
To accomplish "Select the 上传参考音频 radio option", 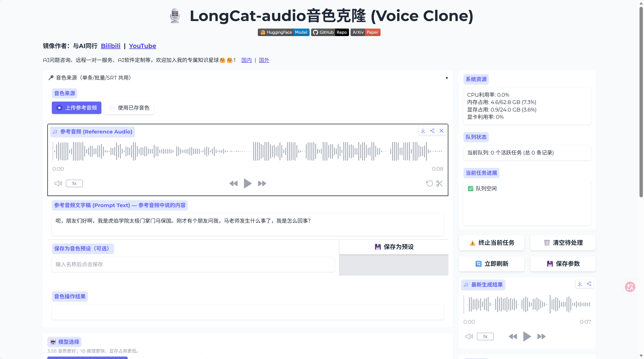I will click(x=76, y=108).
